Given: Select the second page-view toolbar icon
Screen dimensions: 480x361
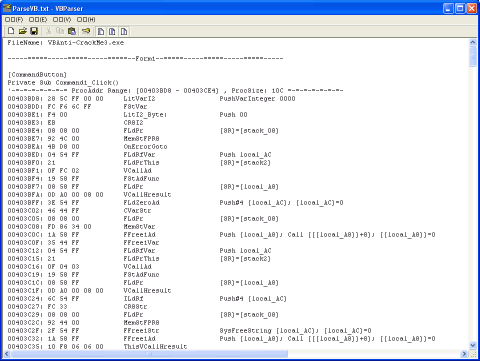Looking at the screenshot, I should click(112, 31).
